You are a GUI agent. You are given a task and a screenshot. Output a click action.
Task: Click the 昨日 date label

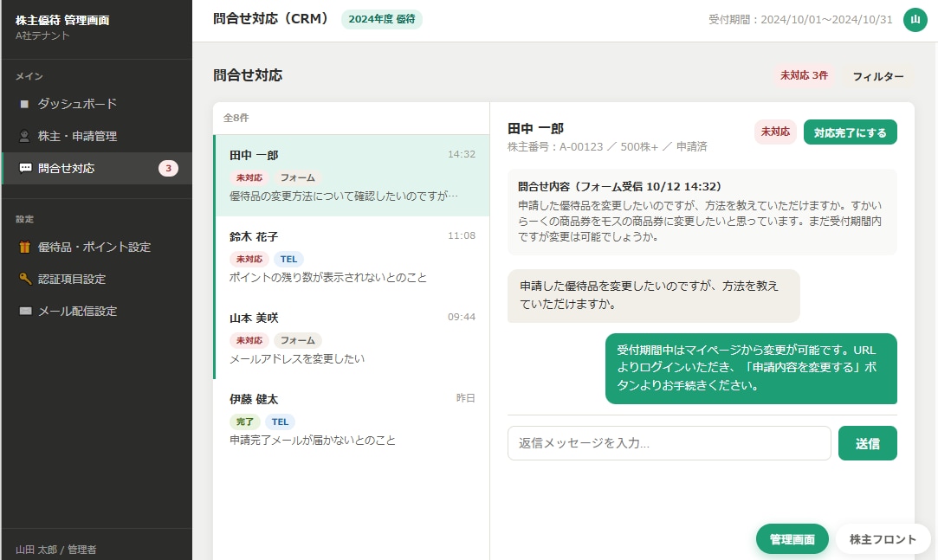point(465,398)
